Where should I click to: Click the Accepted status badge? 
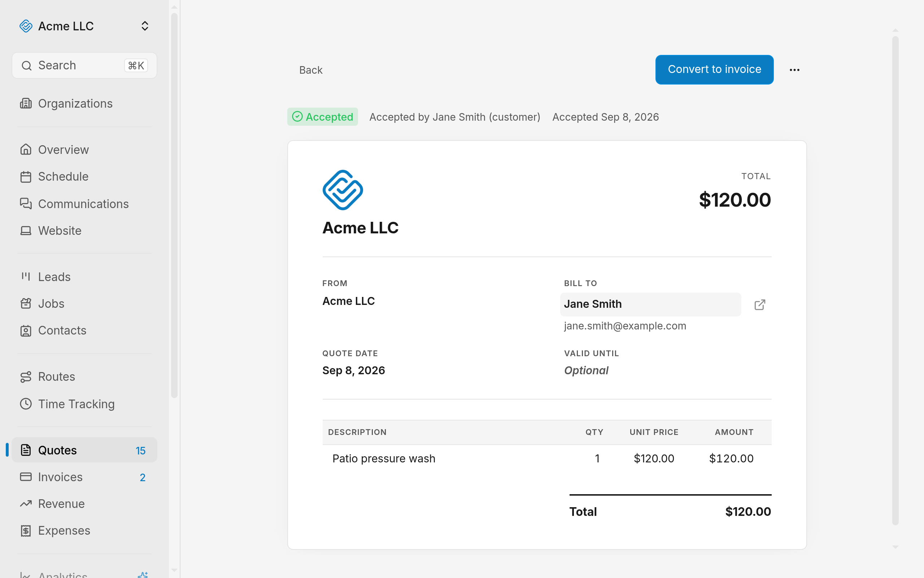(323, 117)
